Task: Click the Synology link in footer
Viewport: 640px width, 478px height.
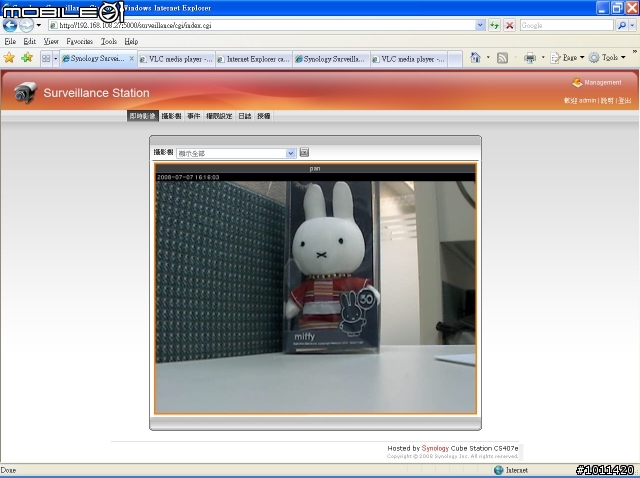Action: (x=435, y=448)
